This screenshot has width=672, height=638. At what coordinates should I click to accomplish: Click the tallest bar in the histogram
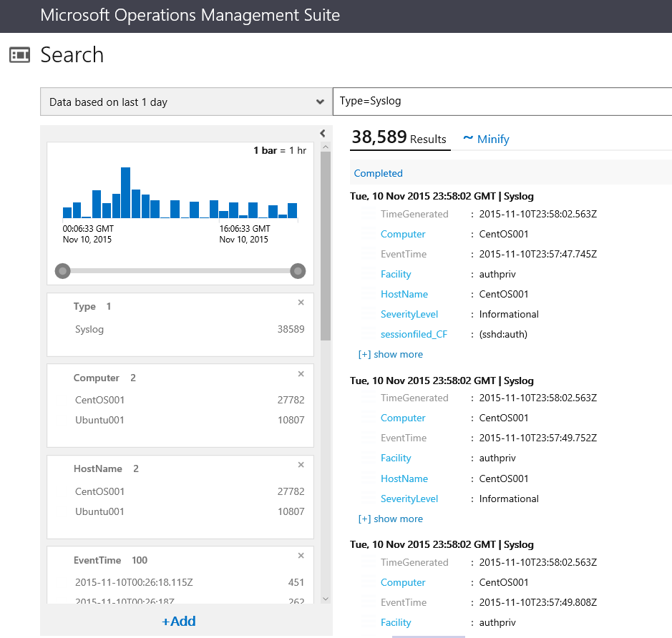pos(125,192)
